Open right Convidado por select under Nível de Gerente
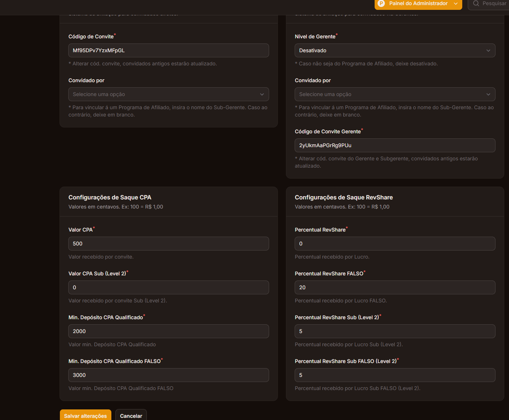This screenshot has width=509, height=420. [x=395, y=94]
